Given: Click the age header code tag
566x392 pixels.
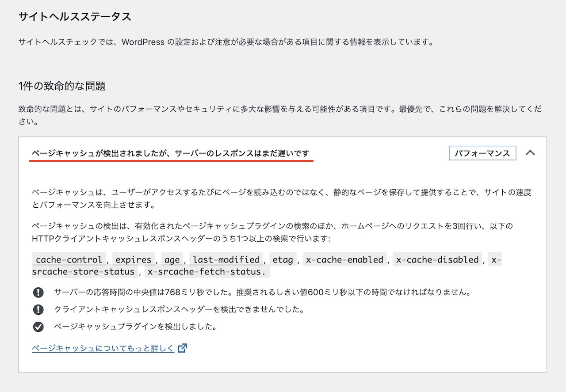Looking at the screenshot, I should coord(172,259).
